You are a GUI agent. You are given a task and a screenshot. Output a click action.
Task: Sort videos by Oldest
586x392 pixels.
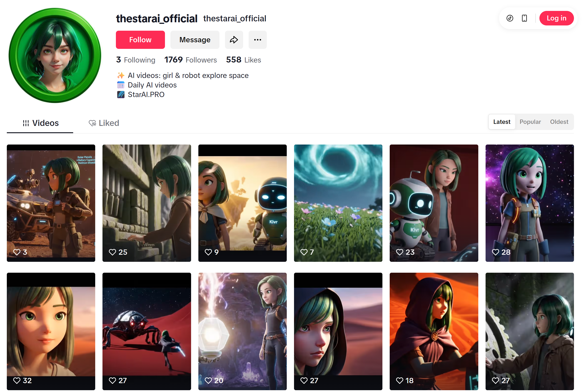pyautogui.click(x=559, y=122)
